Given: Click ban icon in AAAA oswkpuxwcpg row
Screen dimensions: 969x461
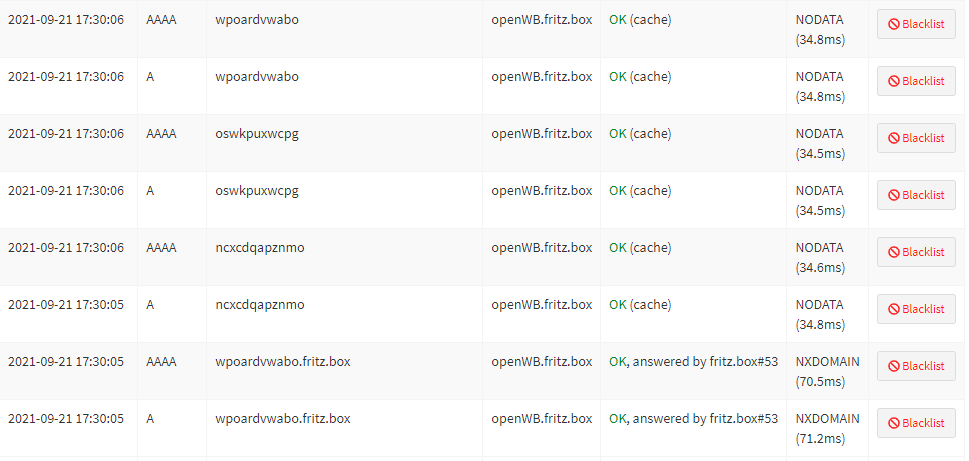Looking at the screenshot, I should click(894, 139).
